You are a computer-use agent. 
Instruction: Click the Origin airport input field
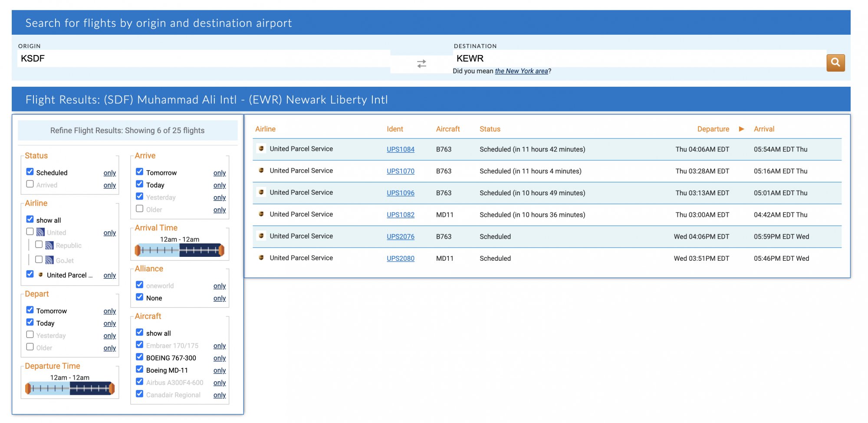204,59
